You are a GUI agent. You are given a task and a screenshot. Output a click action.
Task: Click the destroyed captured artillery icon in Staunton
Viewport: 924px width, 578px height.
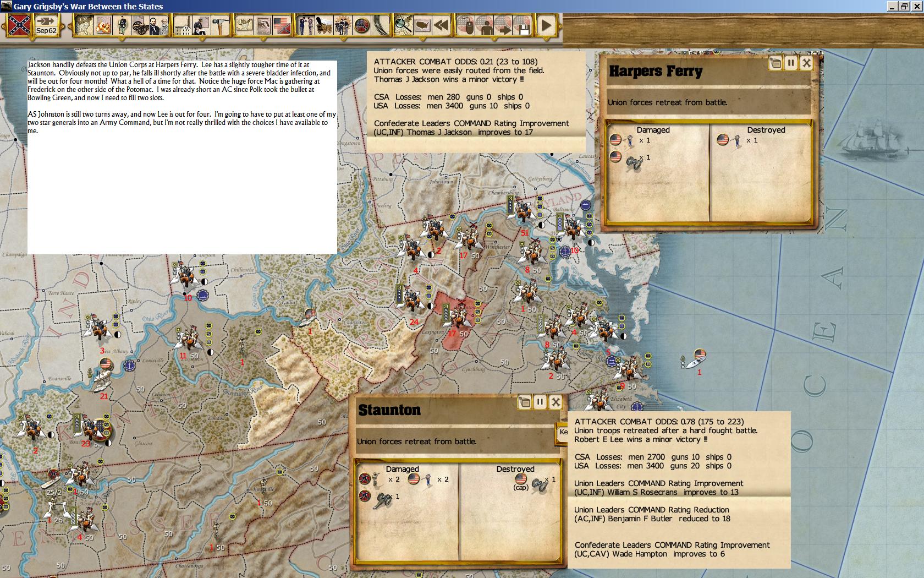coord(540,484)
